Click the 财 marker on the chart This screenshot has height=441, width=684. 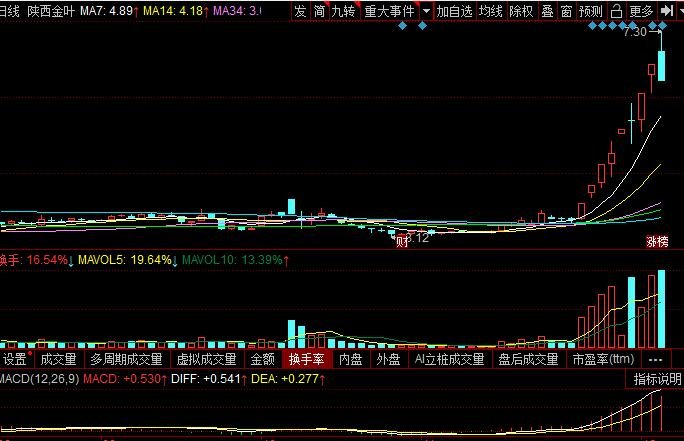[x=402, y=240]
